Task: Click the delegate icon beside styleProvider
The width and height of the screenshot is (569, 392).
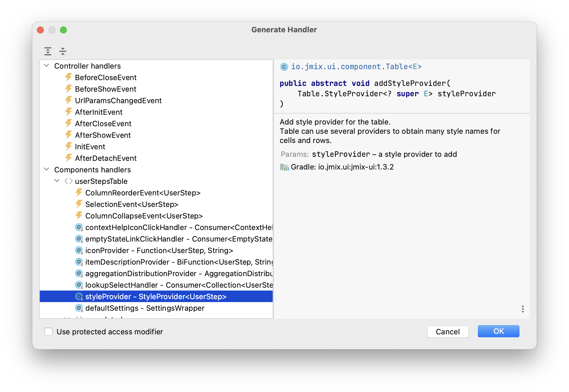Action: (x=79, y=297)
